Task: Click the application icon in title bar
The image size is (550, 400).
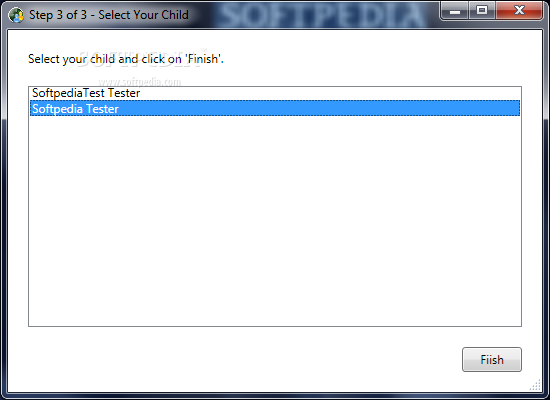Action: click(x=15, y=15)
